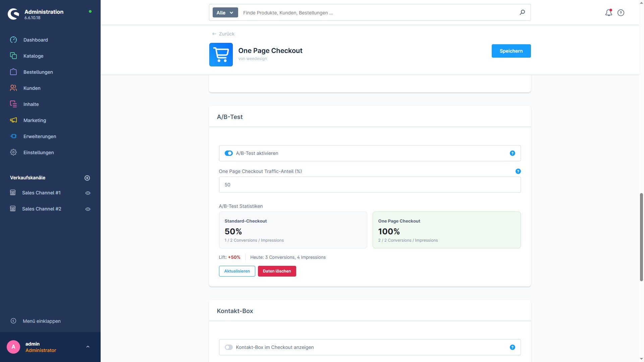Image resolution: width=644 pixels, height=362 pixels.
Task: Go back via Zurück link
Action: (x=223, y=34)
